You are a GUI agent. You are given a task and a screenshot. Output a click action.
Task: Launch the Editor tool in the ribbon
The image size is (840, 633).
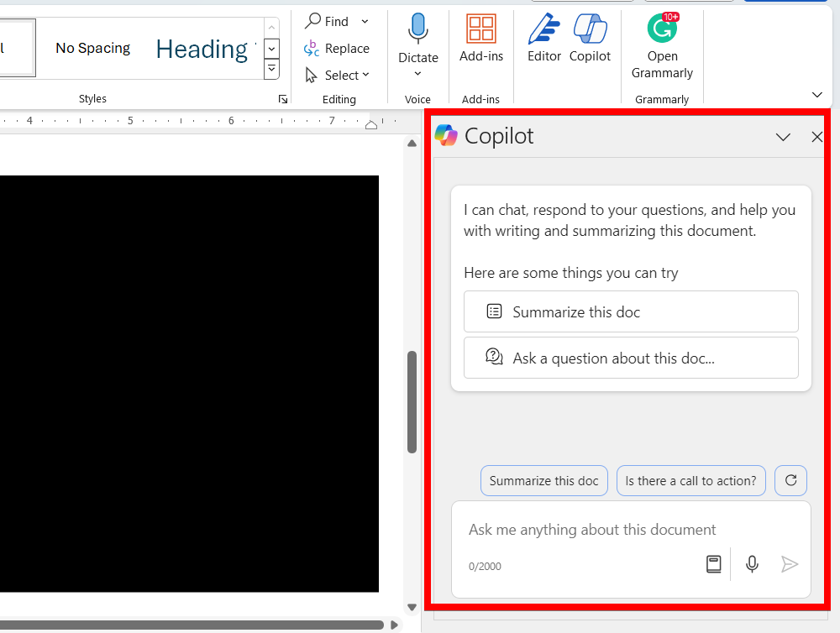543,39
